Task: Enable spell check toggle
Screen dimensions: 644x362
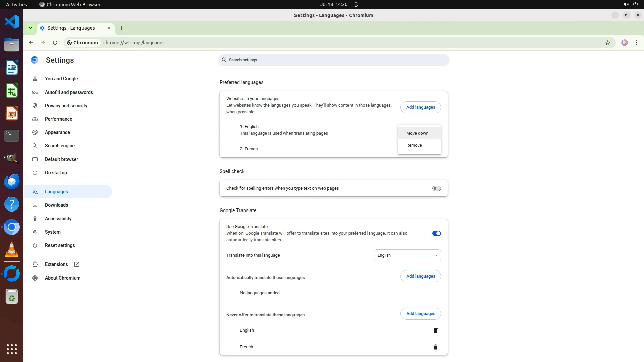Action: 436,188
